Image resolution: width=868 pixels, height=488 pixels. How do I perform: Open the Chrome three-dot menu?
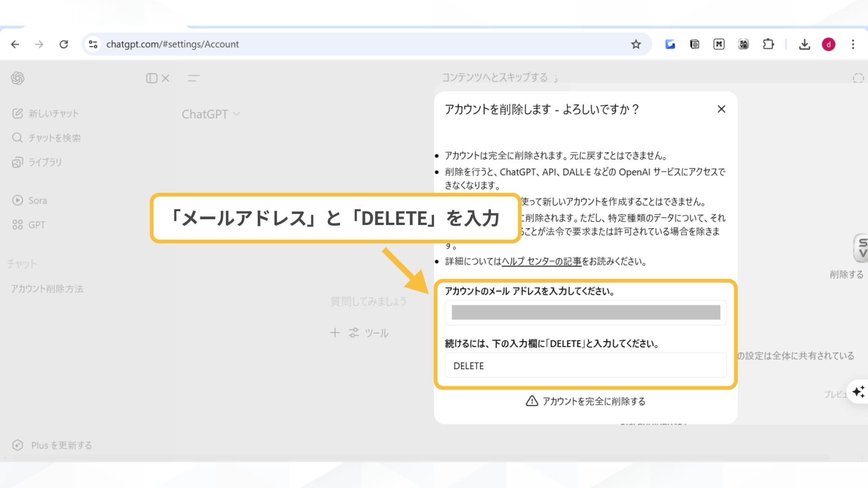(853, 44)
